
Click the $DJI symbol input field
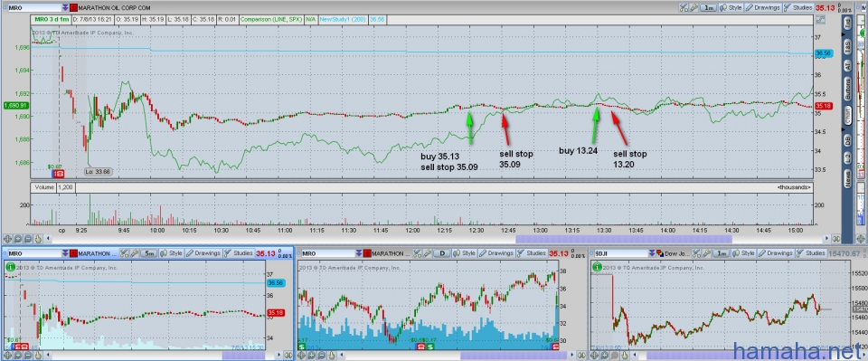click(x=622, y=253)
